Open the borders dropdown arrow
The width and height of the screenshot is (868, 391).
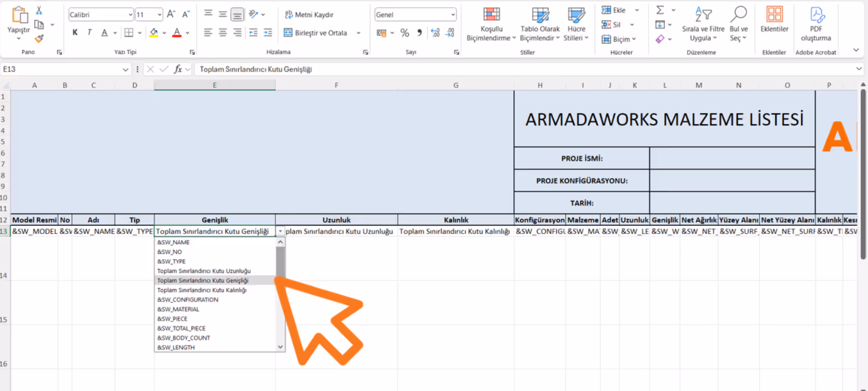click(x=140, y=33)
